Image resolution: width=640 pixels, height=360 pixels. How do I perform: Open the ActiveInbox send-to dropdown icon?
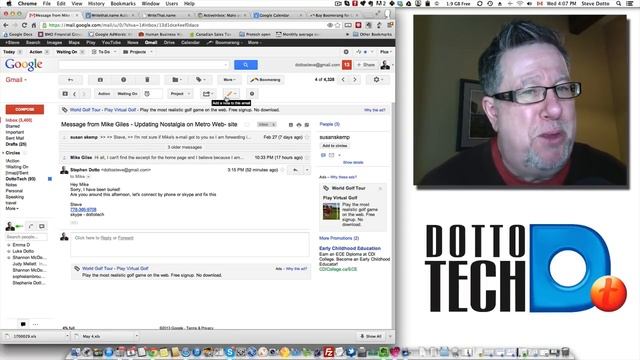(208, 94)
